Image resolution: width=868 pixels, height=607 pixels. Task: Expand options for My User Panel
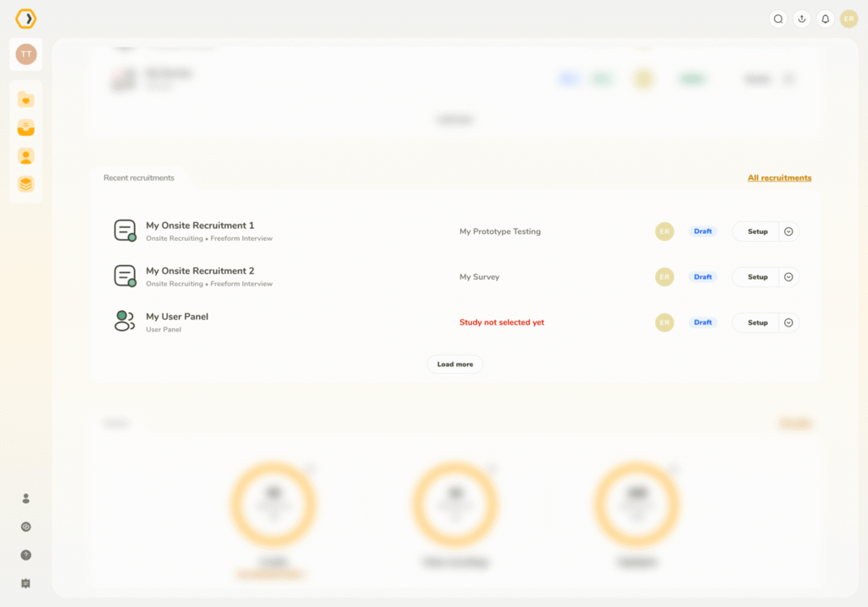(x=788, y=323)
